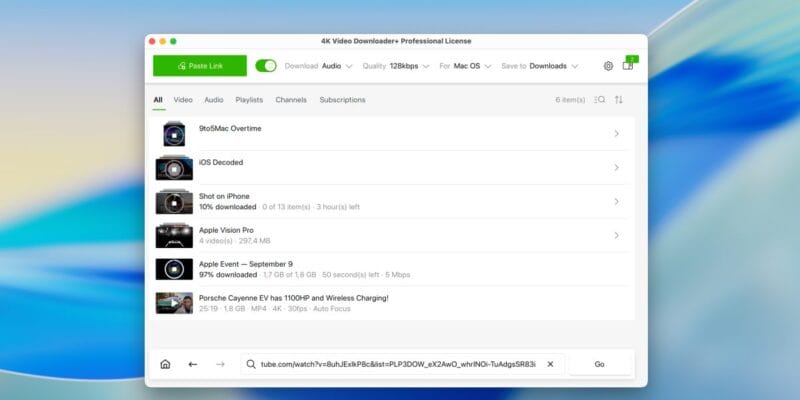
Task: Switch to the Playlists tab
Action: 249,100
